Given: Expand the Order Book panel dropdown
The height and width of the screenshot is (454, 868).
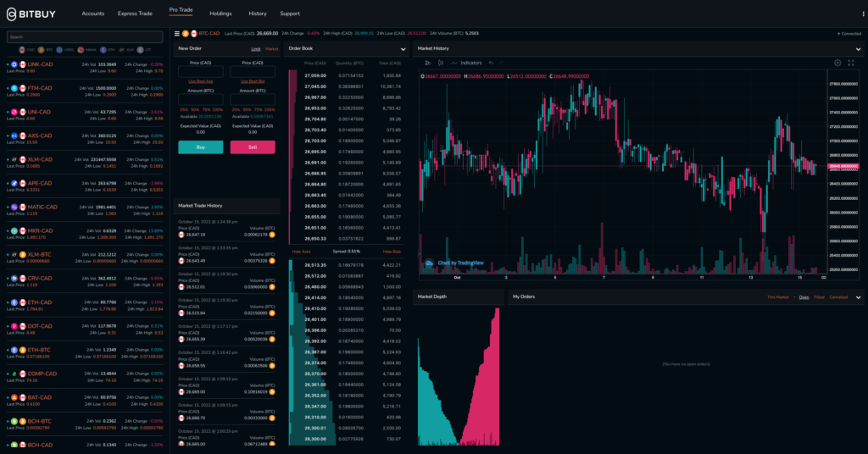Looking at the screenshot, I should (403, 49).
